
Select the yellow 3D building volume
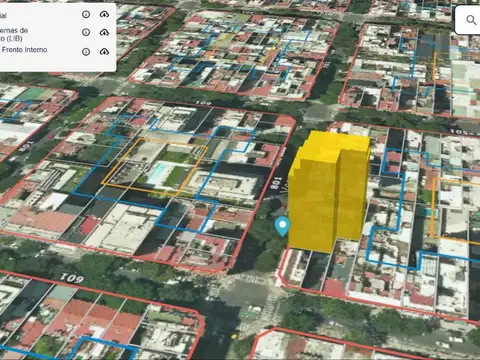[x=328, y=191]
